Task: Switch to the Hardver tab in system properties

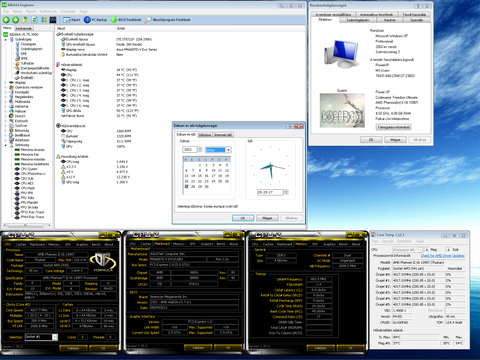Action: pos(389,20)
